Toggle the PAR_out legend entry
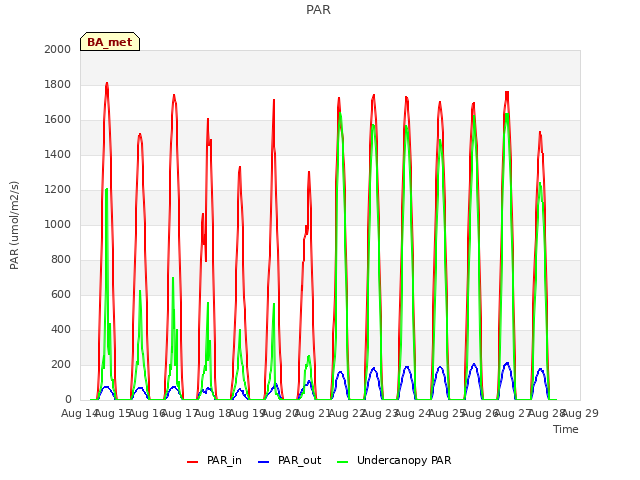This screenshot has width=640, height=480. pyautogui.click(x=290, y=461)
